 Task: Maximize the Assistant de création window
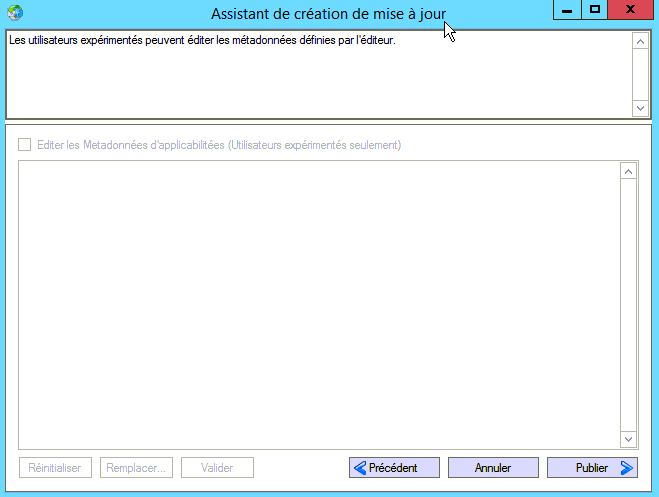[x=595, y=10]
